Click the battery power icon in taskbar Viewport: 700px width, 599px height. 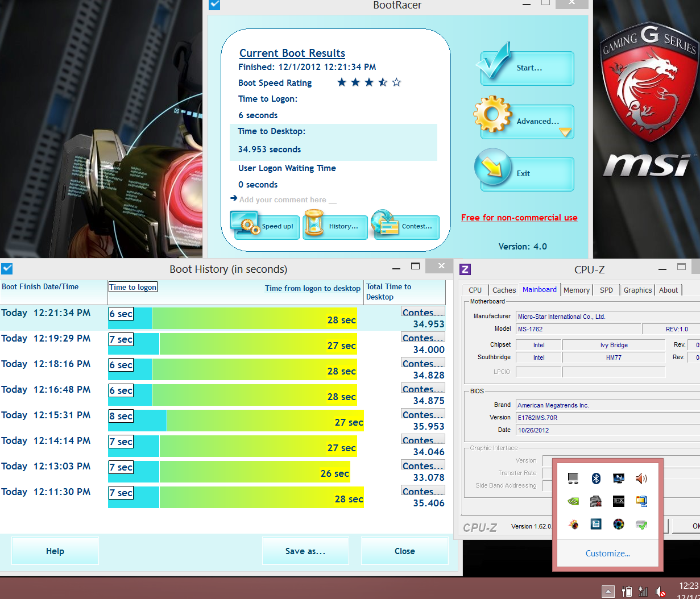(x=627, y=592)
